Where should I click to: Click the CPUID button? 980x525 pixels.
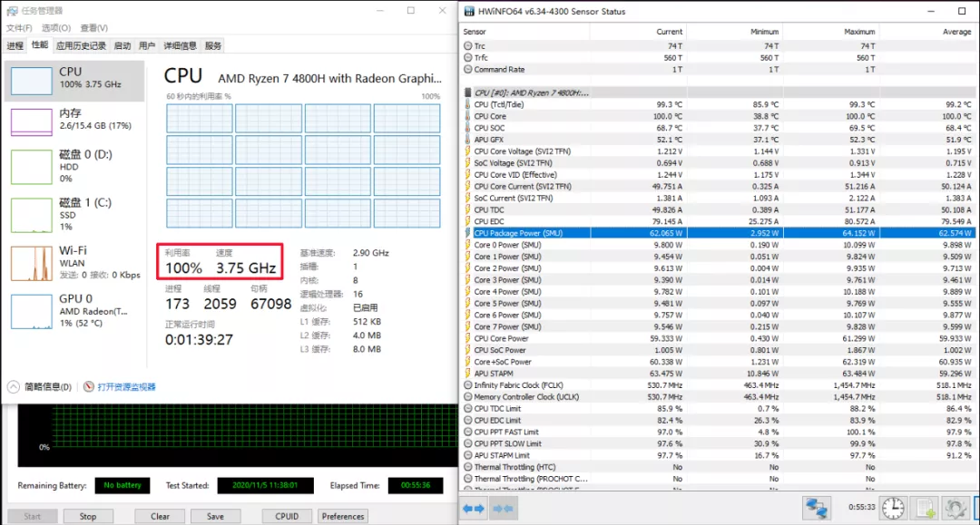pyautogui.click(x=287, y=516)
